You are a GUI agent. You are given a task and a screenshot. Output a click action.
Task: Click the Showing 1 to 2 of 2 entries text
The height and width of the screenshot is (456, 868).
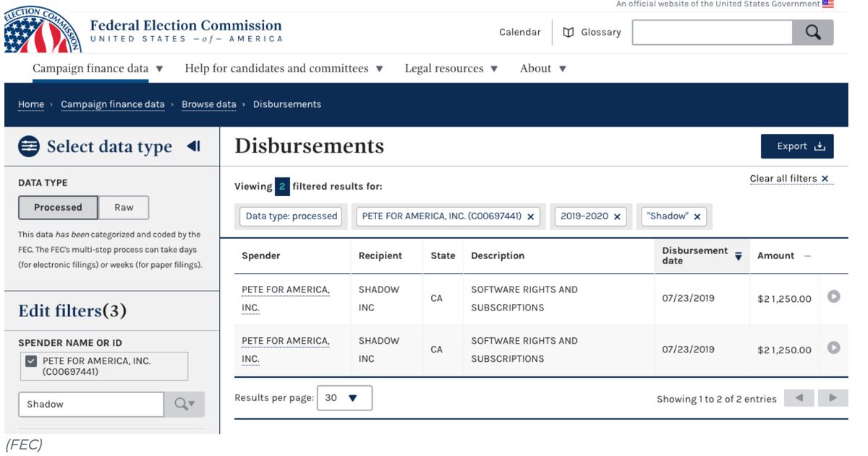[717, 399]
